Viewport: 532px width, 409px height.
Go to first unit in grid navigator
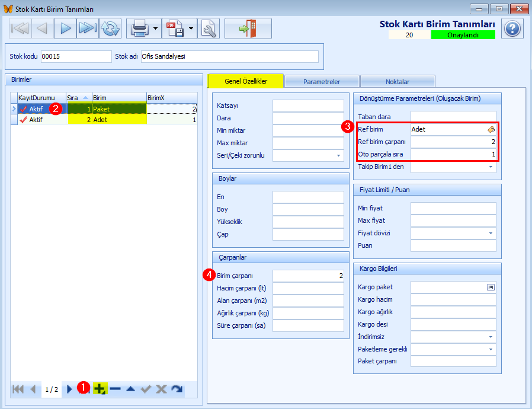(18, 389)
